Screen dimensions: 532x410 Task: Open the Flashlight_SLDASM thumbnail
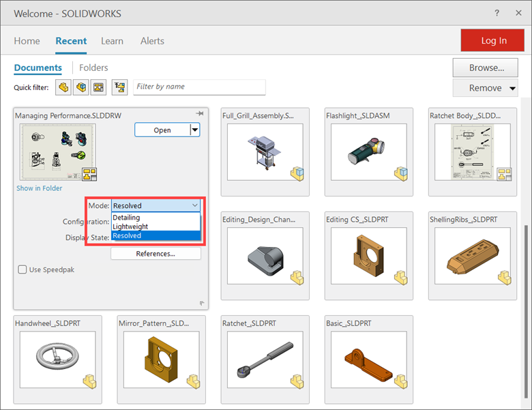tap(369, 152)
